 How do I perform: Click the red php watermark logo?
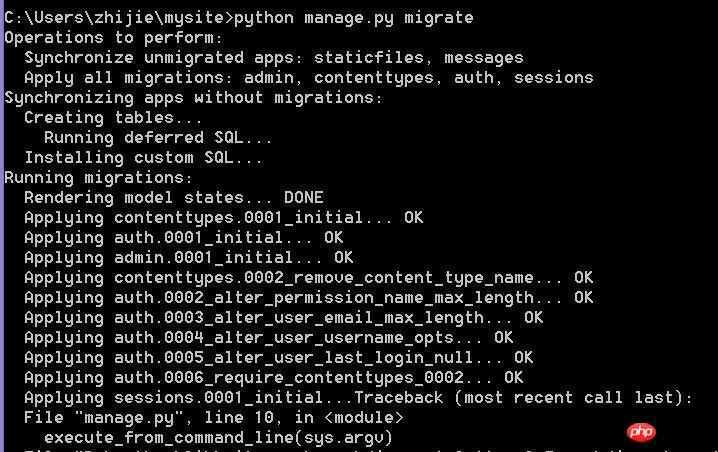641,433
